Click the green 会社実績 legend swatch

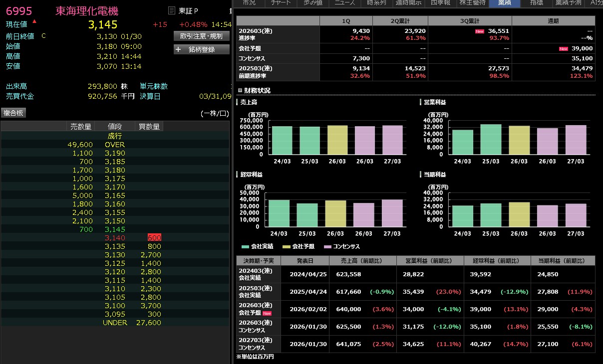(245, 246)
